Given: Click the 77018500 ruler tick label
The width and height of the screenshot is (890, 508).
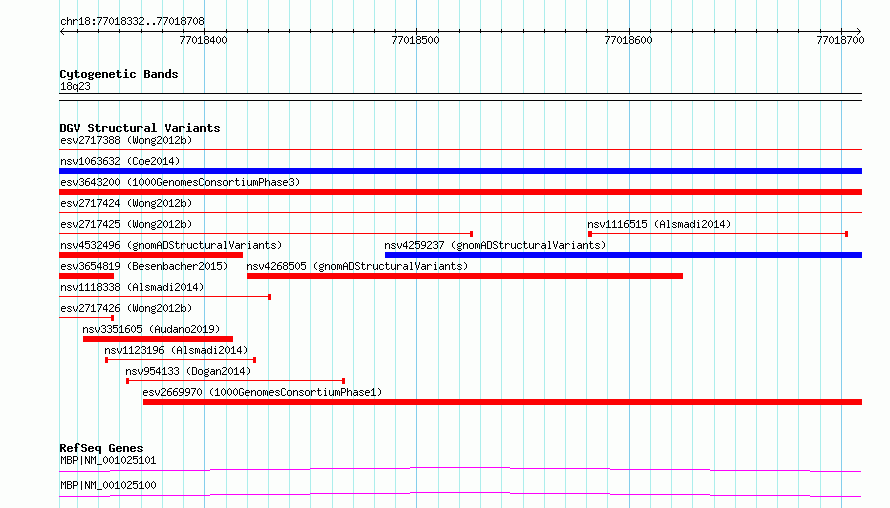Looking at the screenshot, I should click(415, 40).
